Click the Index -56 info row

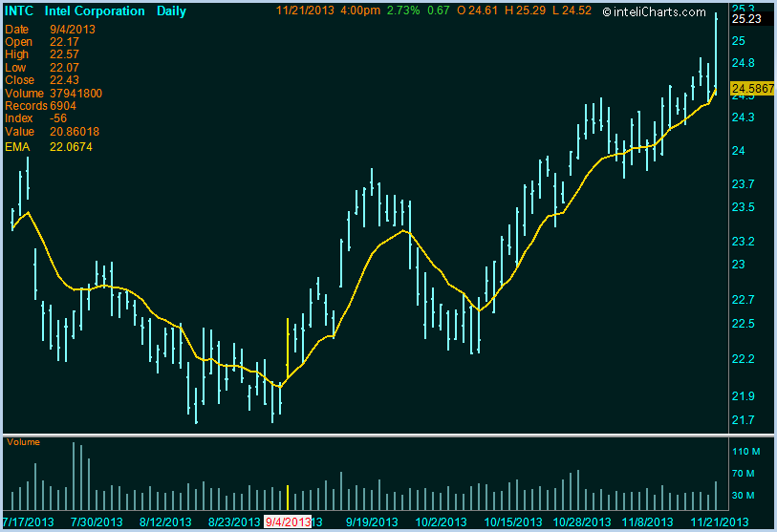[35, 118]
